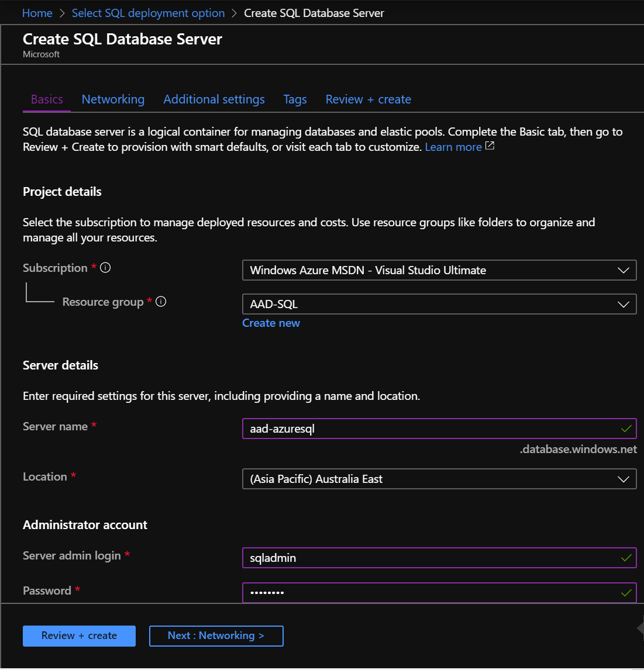Open the Subscription dropdown
This screenshot has width=644, height=670.
(x=439, y=270)
